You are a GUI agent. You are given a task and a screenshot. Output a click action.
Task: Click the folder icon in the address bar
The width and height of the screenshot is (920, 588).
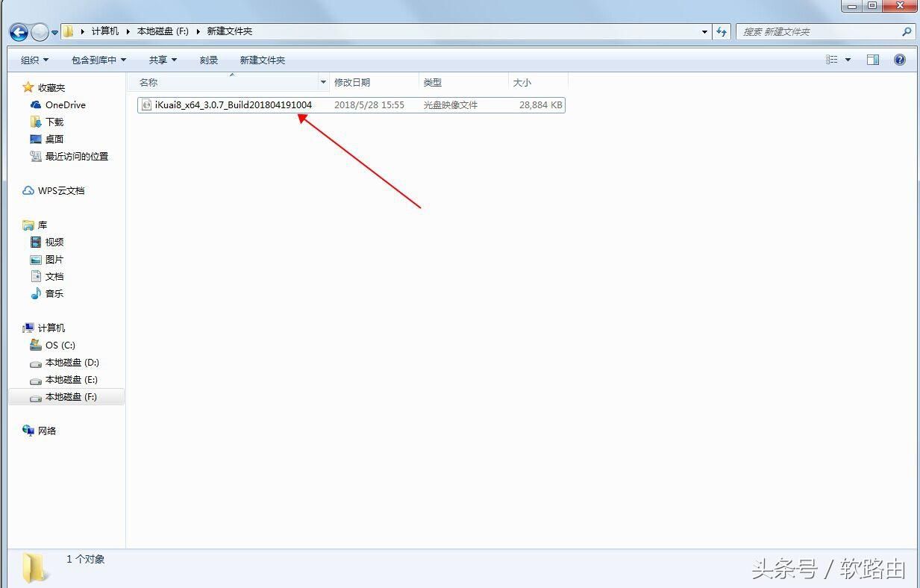point(68,31)
